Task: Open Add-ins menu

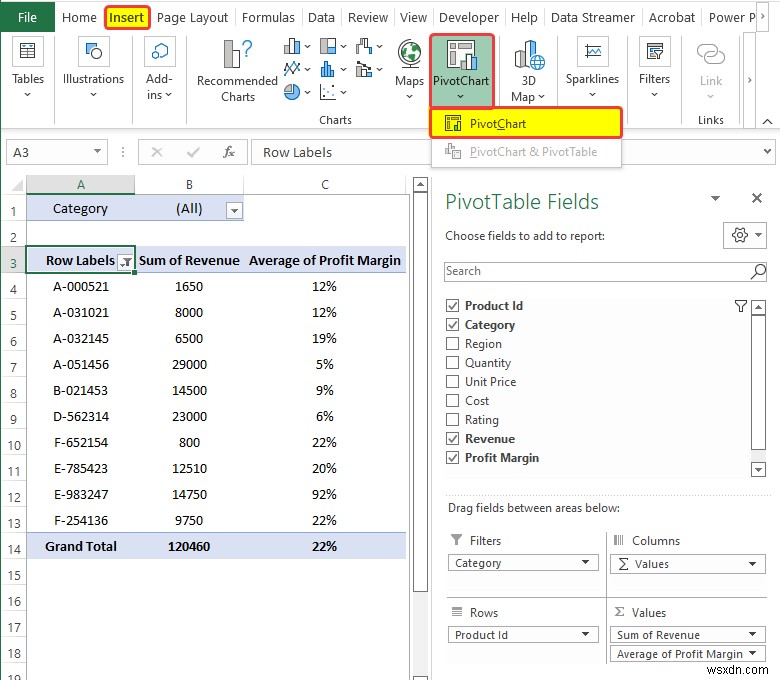Action: [159, 68]
